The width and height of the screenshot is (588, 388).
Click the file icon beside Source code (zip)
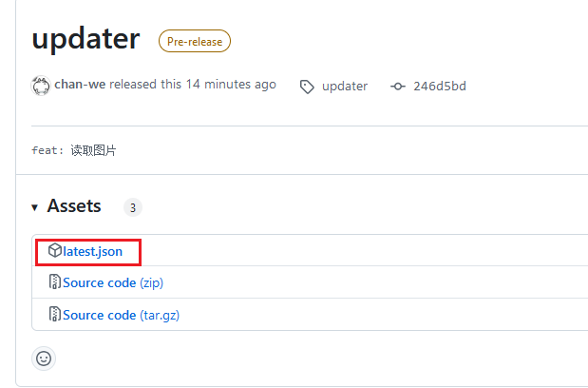point(55,282)
